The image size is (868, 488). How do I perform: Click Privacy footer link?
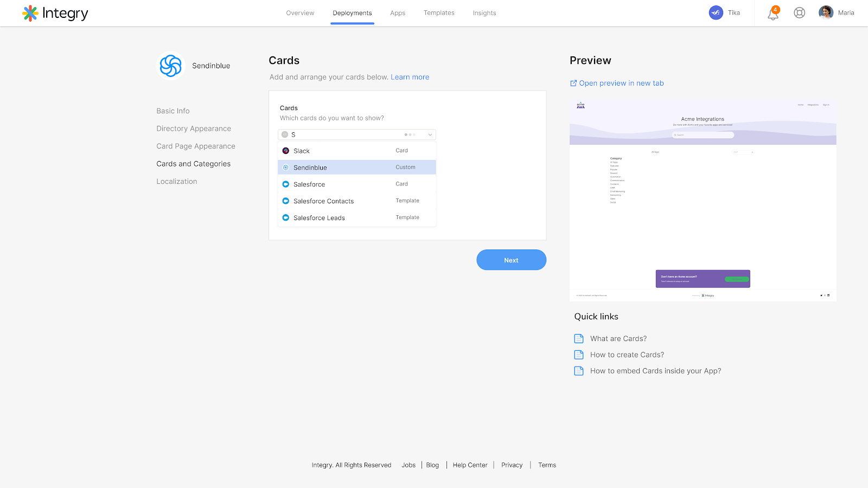(x=512, y=465)
